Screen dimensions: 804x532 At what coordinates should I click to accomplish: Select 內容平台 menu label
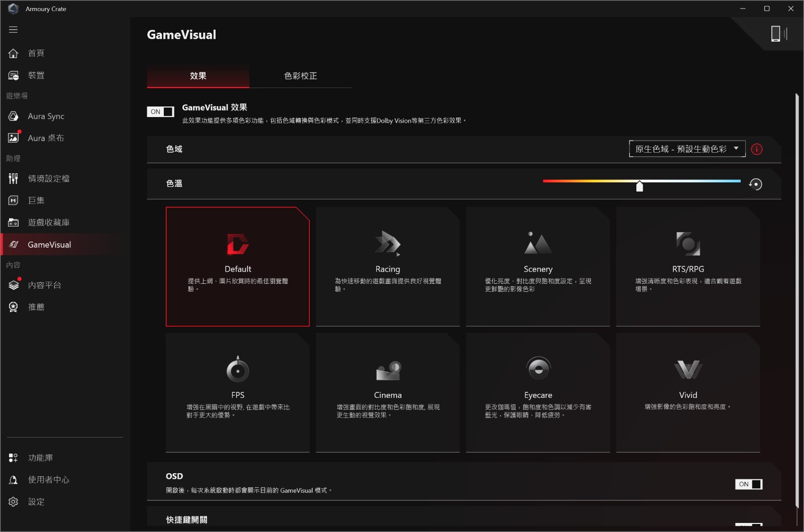click(x=45, y=285)
